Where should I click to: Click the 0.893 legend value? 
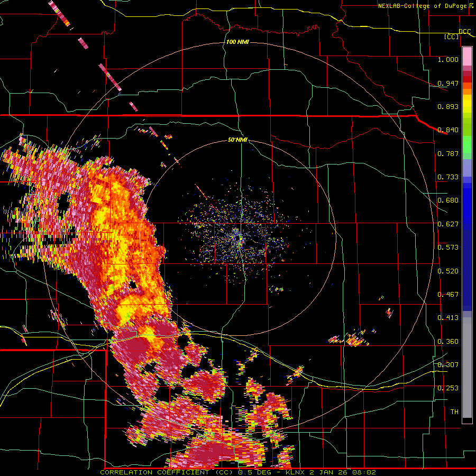pos(448,106)
